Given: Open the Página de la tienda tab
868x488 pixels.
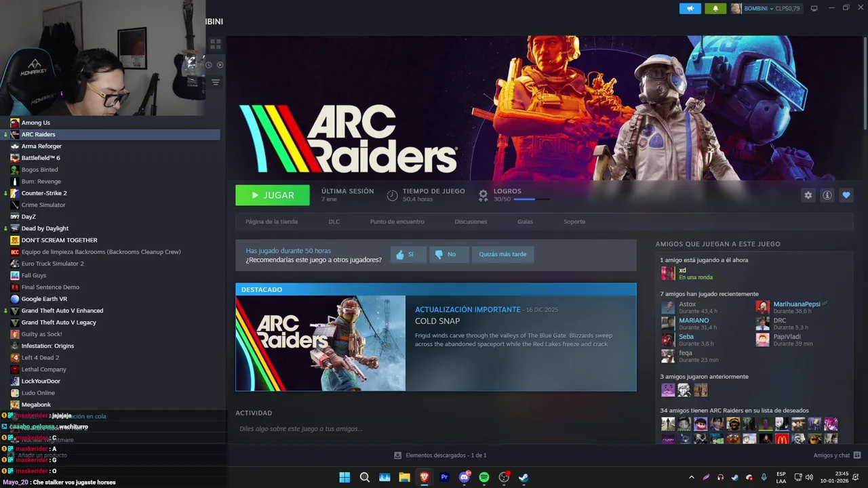Looking at the screenshot, I should 271,222.
